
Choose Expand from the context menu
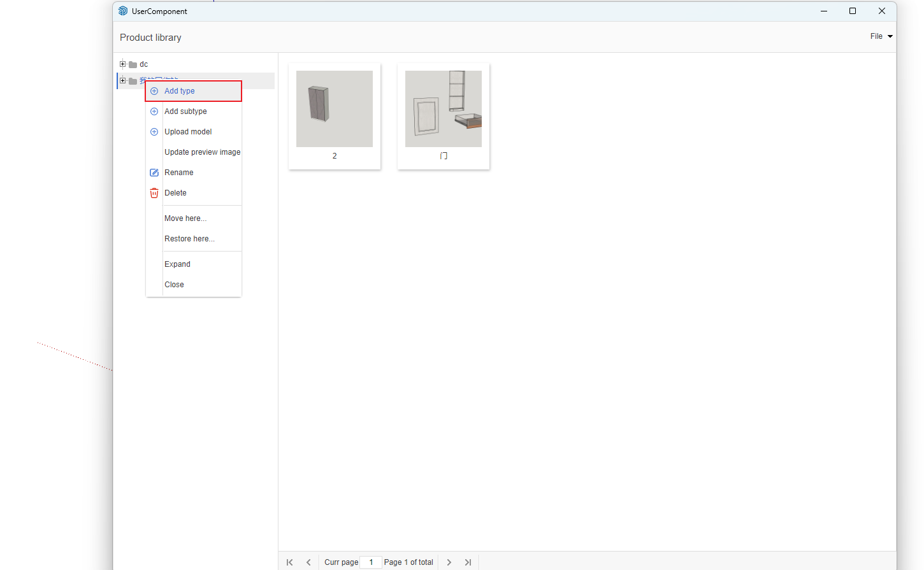click(x=177, y=264)
